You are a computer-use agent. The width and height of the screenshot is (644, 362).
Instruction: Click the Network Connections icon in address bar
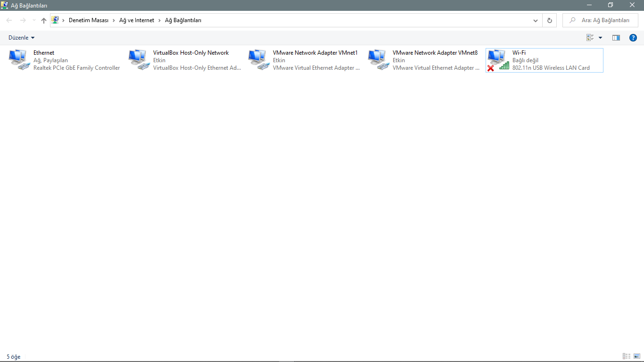click(x=55, y=20)
